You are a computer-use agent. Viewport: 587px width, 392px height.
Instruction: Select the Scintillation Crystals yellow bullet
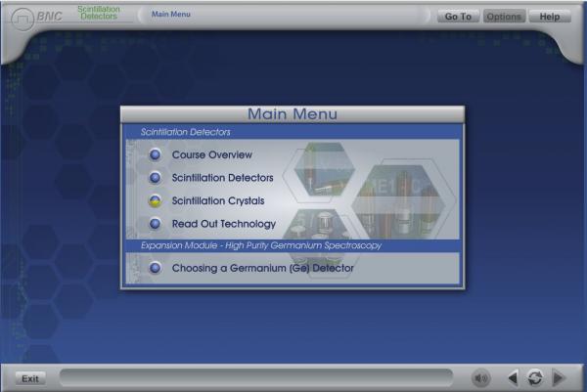pyautogui.click(x=155, y=200)
